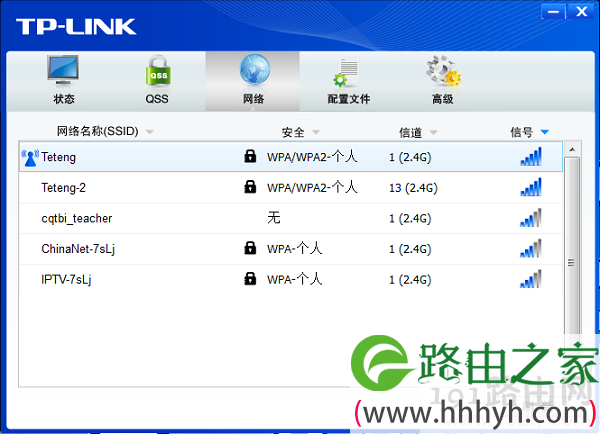
Task: Switch to the 配置文件 tab label
Action: click(x=349, y=99)
